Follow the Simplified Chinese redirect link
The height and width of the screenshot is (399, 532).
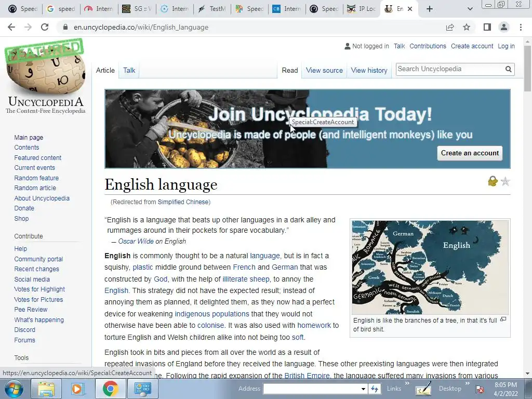coord(183,202)
